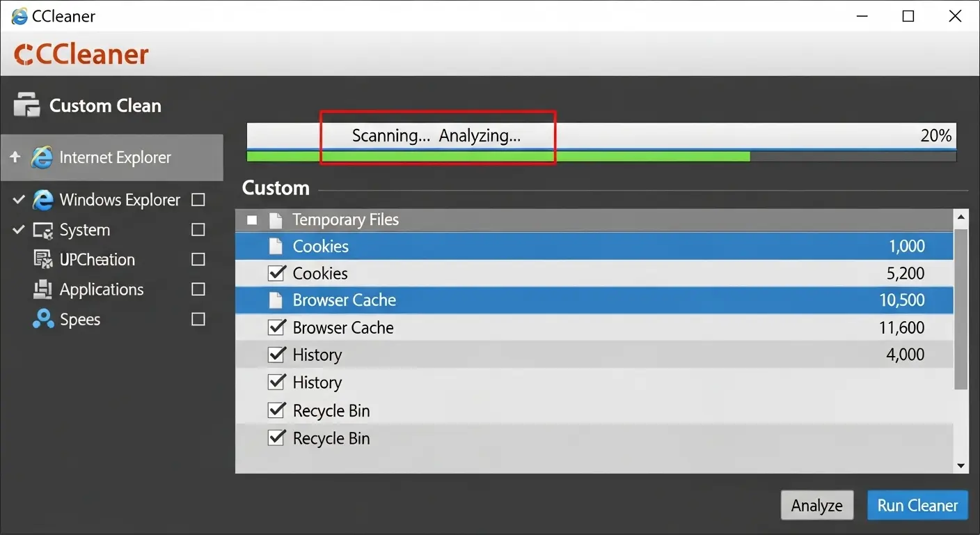Click the UPCheation icon in the sidebar
The image size is (980, 535).
click(x=43, y=259)
